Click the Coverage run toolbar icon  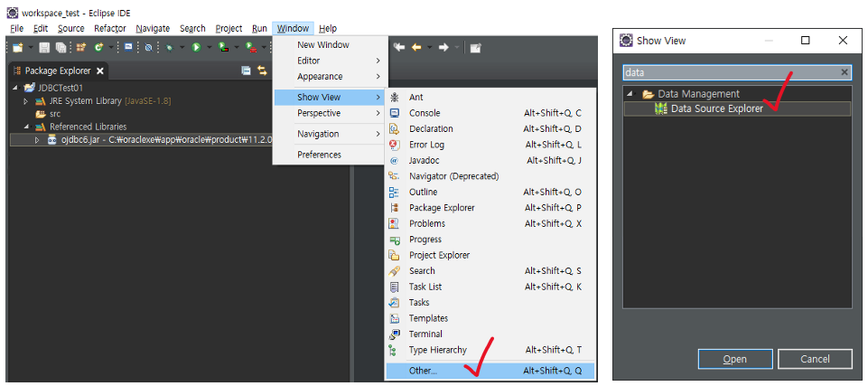pos(224,48)
